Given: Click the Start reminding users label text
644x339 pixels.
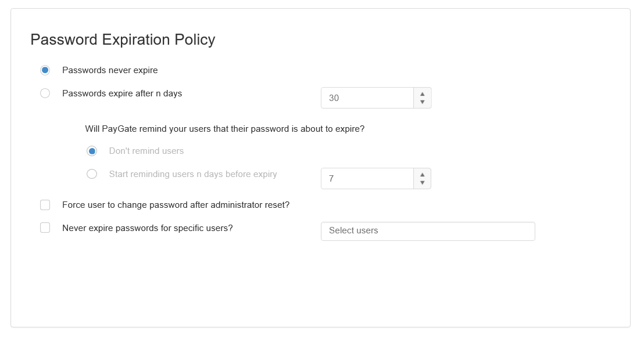Looking at the screenshot, I should click(193, 174).
